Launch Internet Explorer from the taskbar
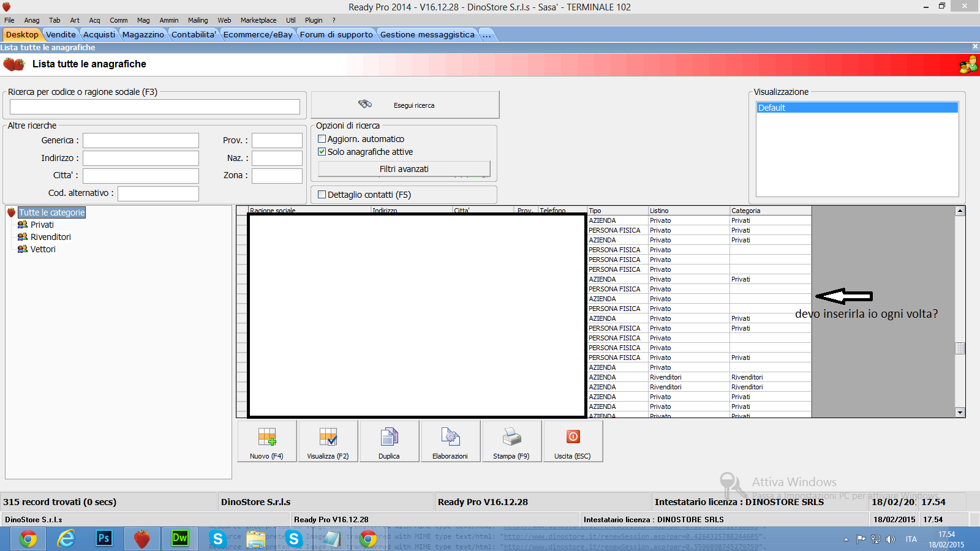Screen dimensions: 980x551 click(x=66, y=539)
